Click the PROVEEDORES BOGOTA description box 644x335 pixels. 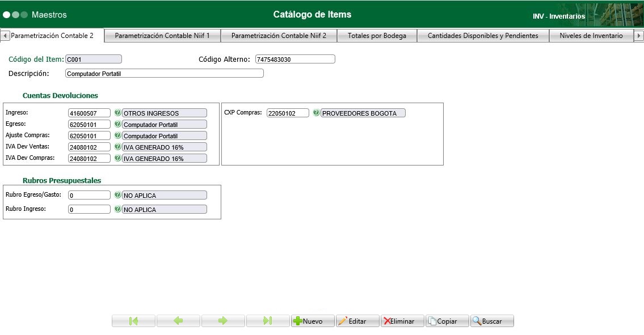pos(363,113)
